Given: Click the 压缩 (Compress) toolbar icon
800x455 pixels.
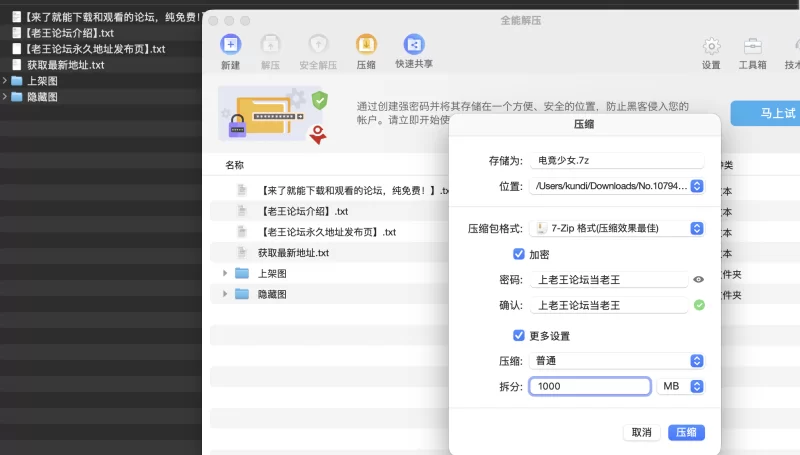Looking at the screenshot, I should 366,45.
